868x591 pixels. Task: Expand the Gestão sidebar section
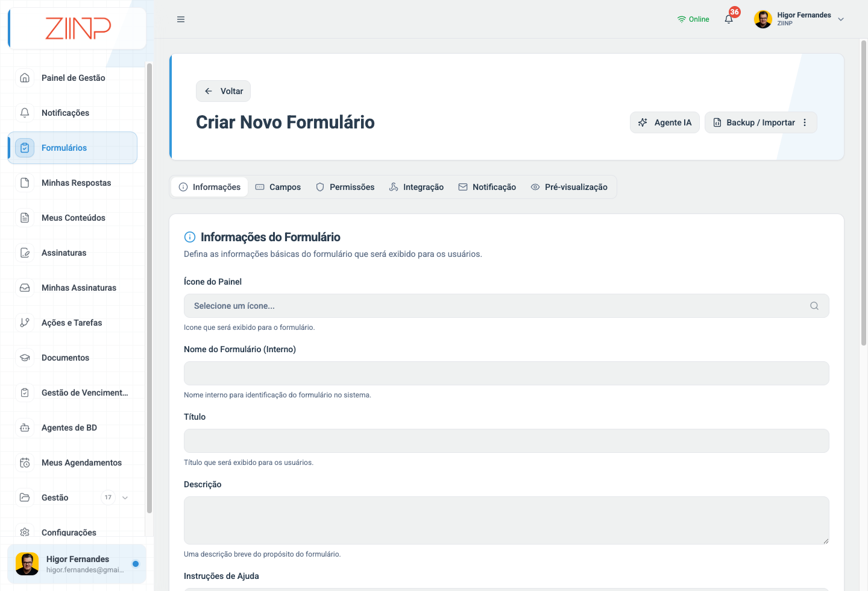pos(125,498)
